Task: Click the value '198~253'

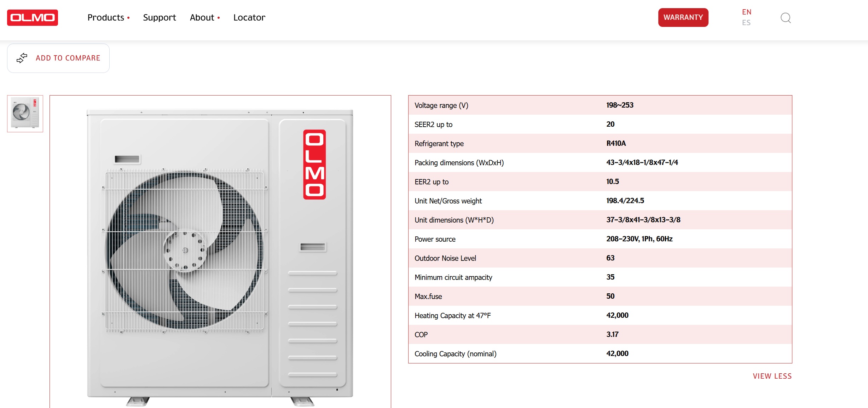Action: click(620, 105)
